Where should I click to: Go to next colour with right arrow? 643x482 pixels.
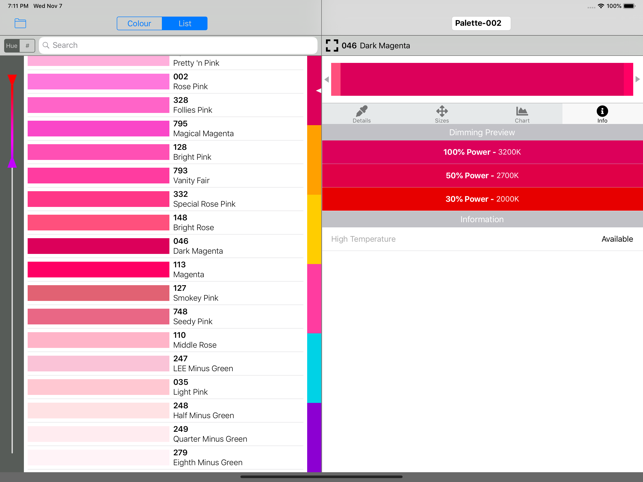click(x=638, y=80)
